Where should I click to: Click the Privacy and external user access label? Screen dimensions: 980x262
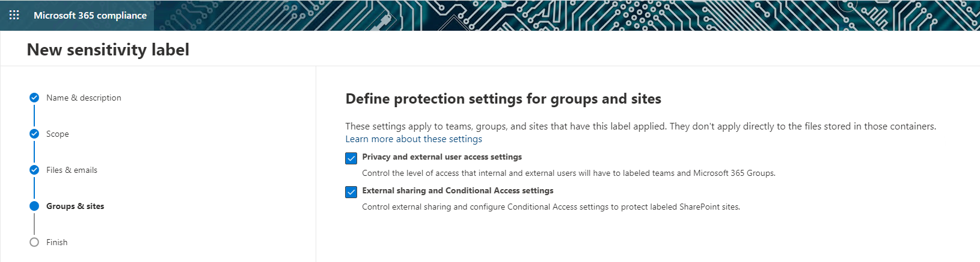(x=442, y=157)
